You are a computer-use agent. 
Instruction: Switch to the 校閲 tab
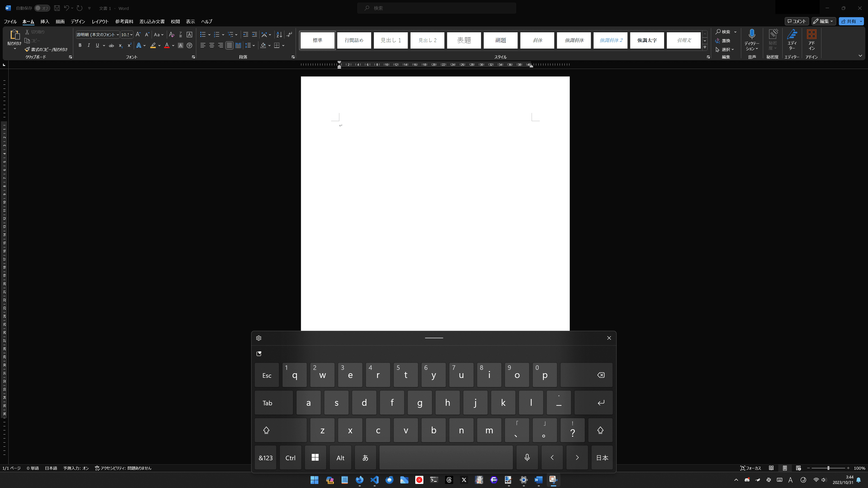(x=175, y=21)
